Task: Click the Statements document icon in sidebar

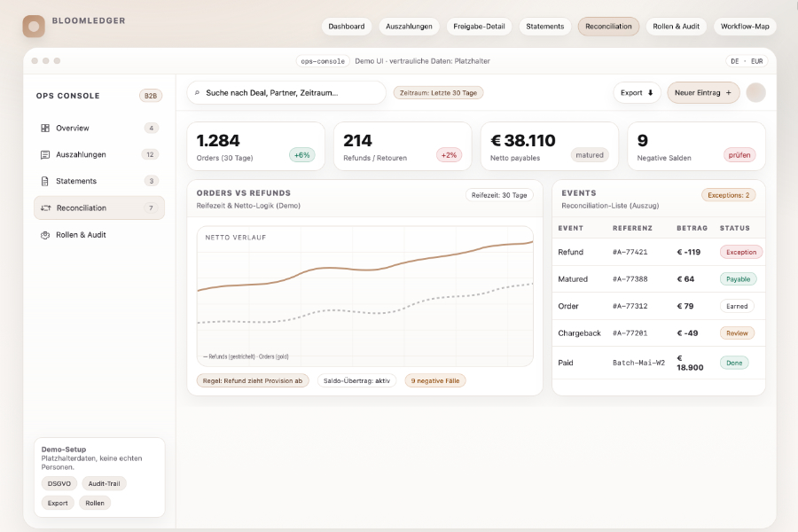Action: 45,181
